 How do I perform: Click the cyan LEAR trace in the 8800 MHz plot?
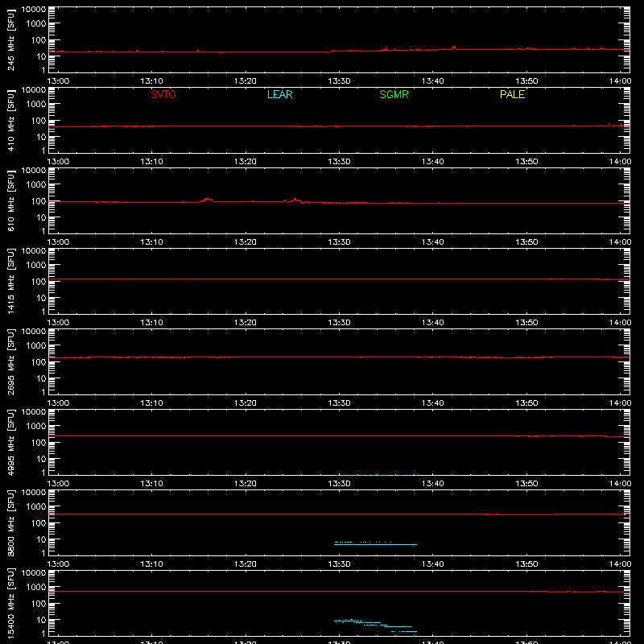[375, 545]
